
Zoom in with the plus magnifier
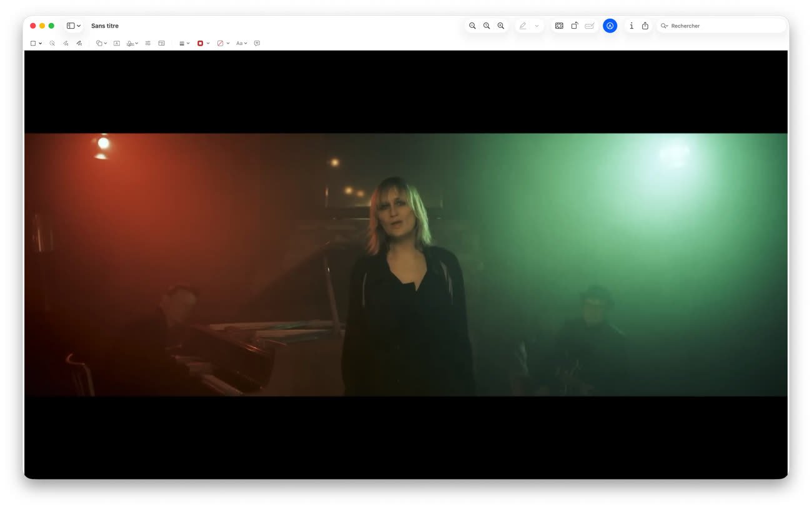(501, 26)
